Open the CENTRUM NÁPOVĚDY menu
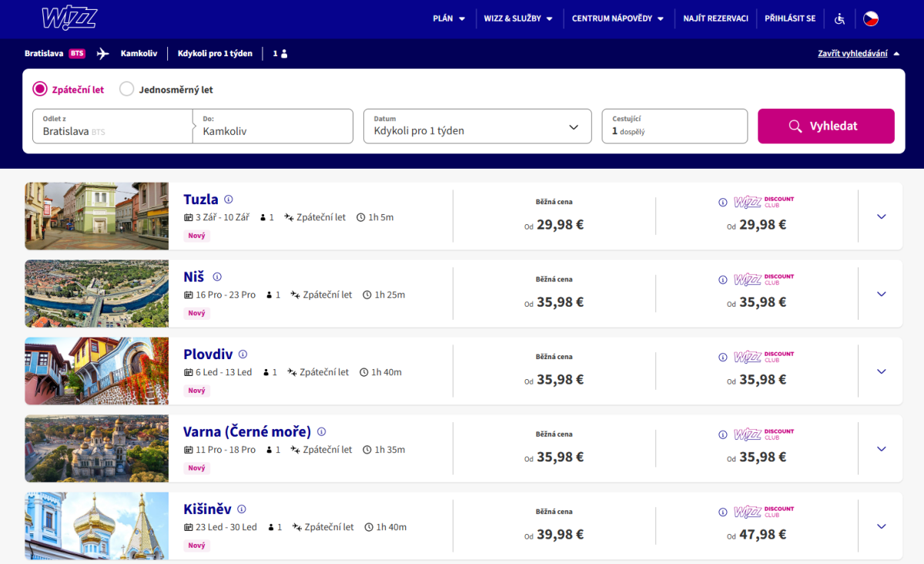The height and width of the screenshot is (564, 924). click(617, 18)
